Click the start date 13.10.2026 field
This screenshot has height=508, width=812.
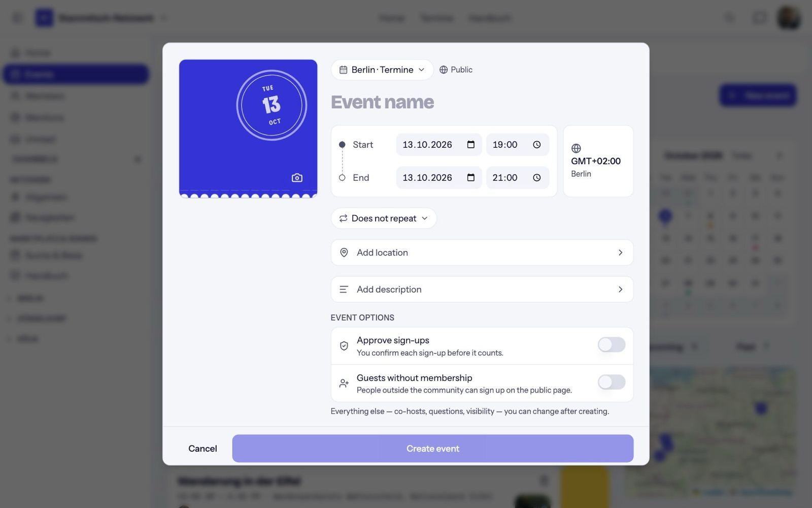pyautogui.click(x=439, y=145)
